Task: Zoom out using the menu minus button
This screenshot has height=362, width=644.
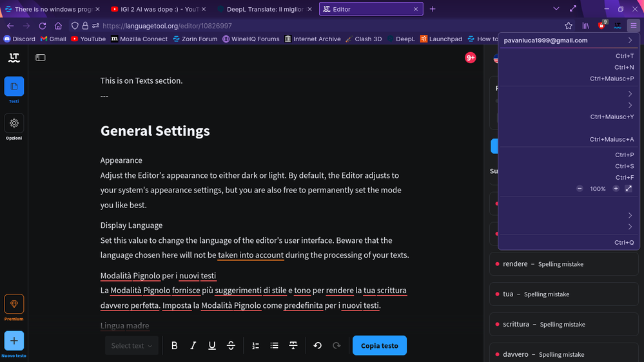Action: click(x=580, y=189)
